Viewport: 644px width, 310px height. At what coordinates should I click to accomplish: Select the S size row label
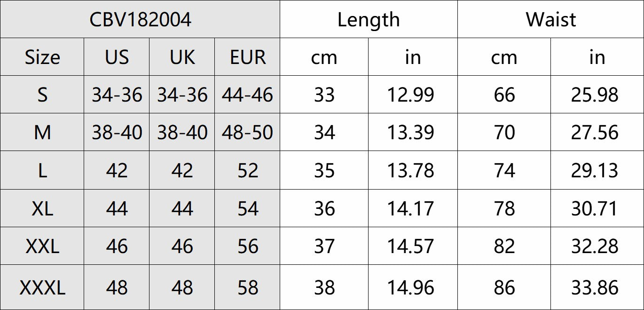[42, 95]
